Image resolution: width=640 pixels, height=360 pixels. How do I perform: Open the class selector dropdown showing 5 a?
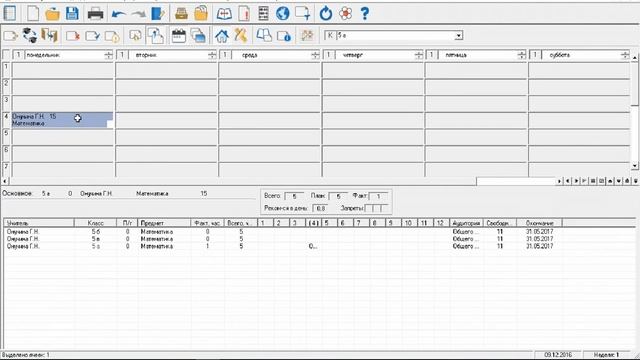458,36
